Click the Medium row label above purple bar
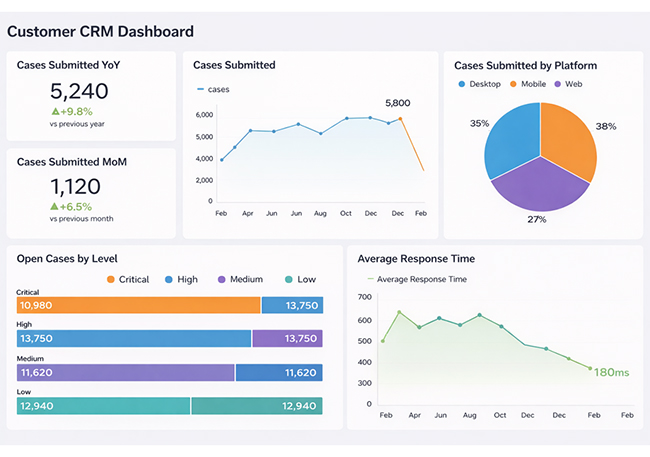Viewport: 650px width, 457px height. (30, 359)
